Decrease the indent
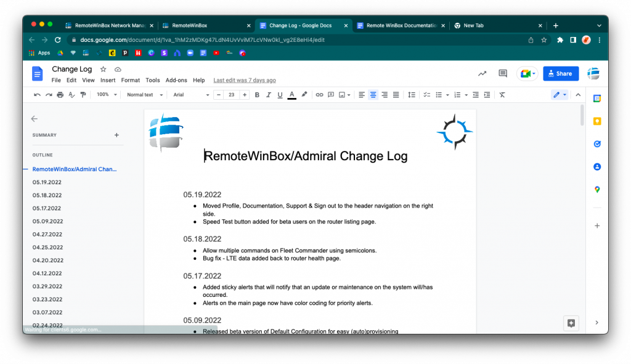The image size is (631, 364). 476,95
